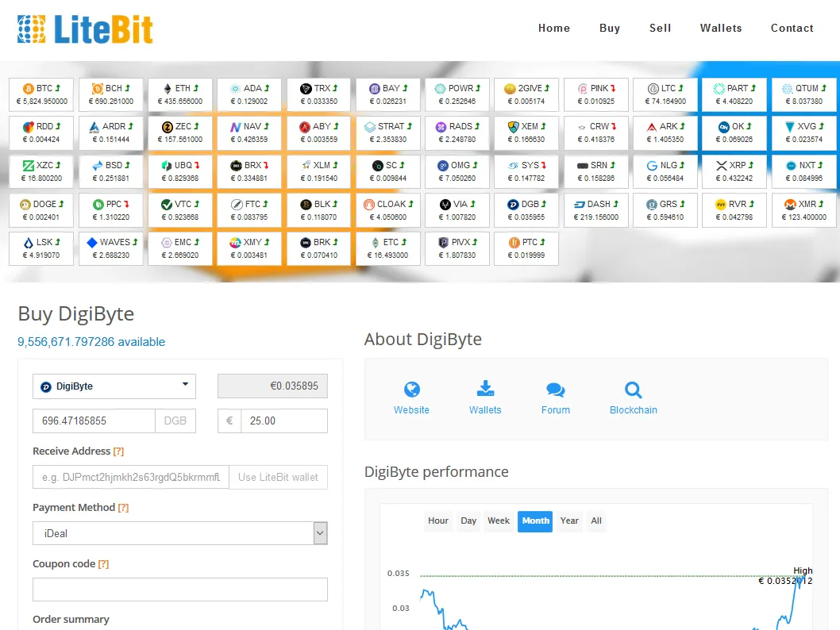Click the LiteBit logo
Screen dimensions: 840x630
(85, 29)
